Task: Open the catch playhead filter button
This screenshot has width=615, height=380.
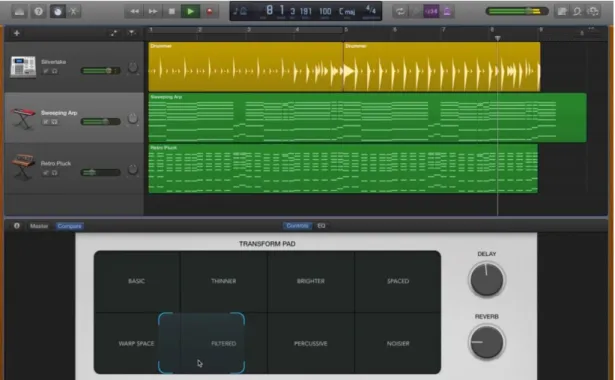Action: [132, 33]
